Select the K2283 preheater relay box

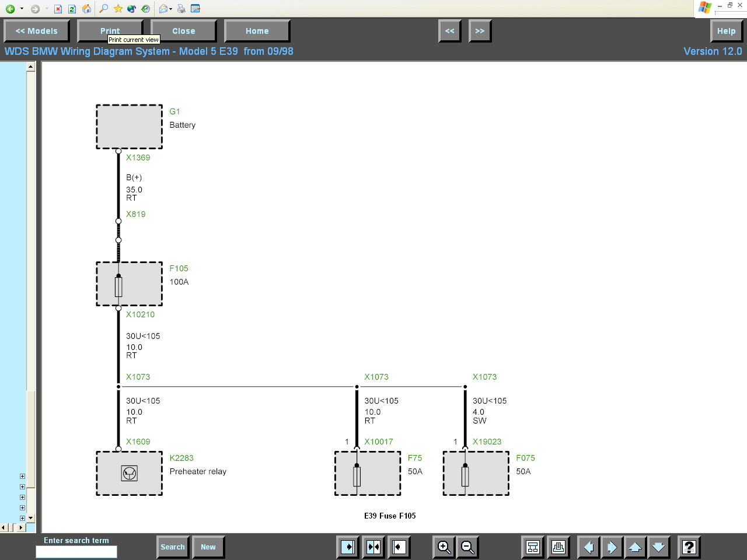[130, 473]
